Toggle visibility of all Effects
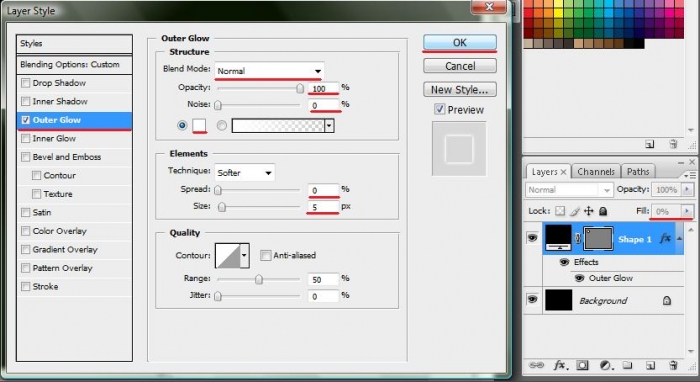This screenshot has width=700, height=382. point(564,262)
